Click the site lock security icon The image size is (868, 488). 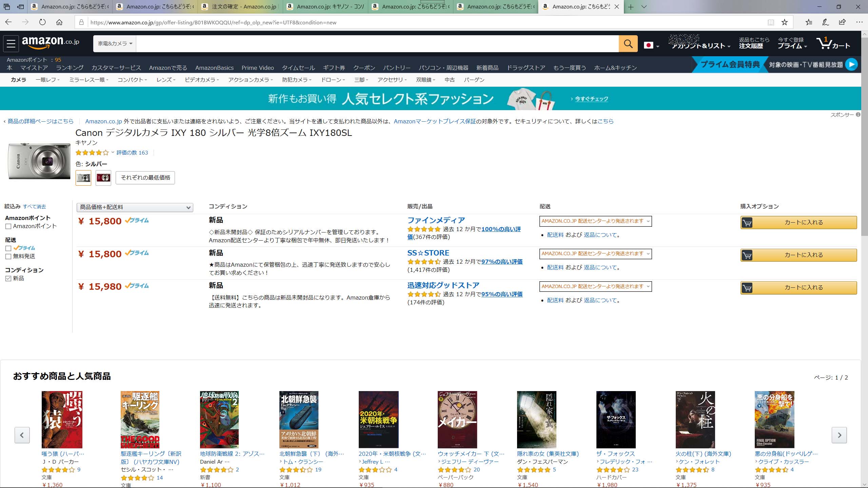pos(81,22)
